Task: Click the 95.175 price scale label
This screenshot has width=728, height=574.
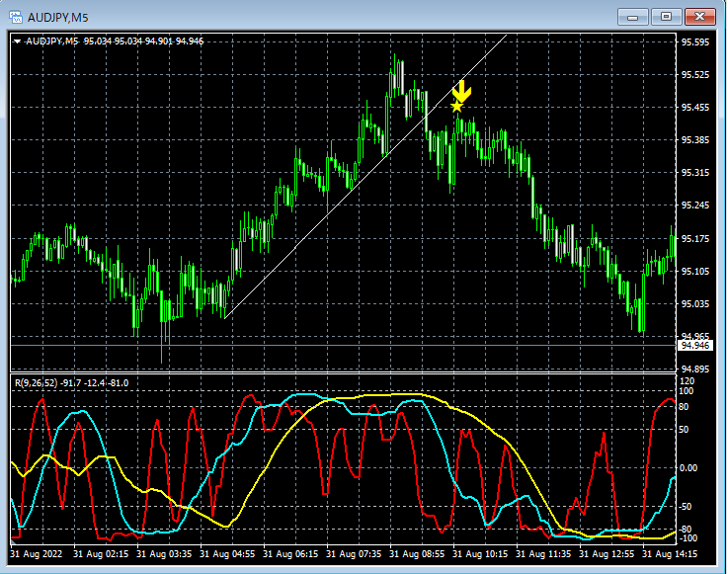Action: pos(695,239)
